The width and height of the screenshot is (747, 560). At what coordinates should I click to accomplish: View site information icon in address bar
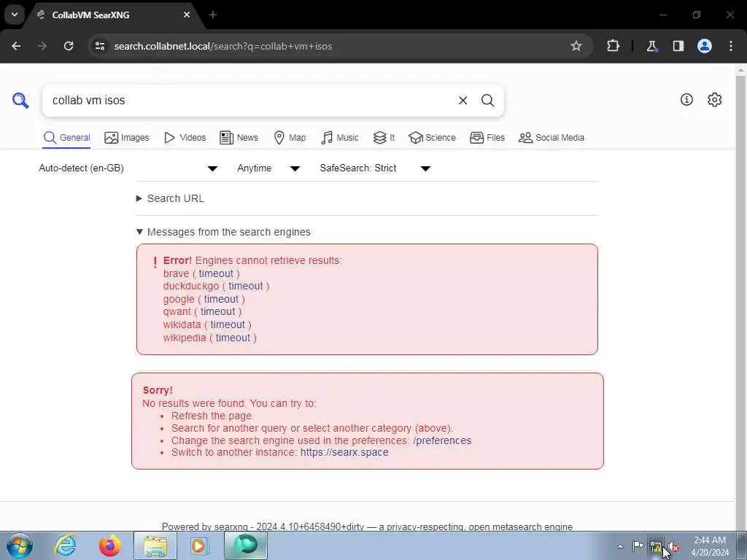(99, 46)
